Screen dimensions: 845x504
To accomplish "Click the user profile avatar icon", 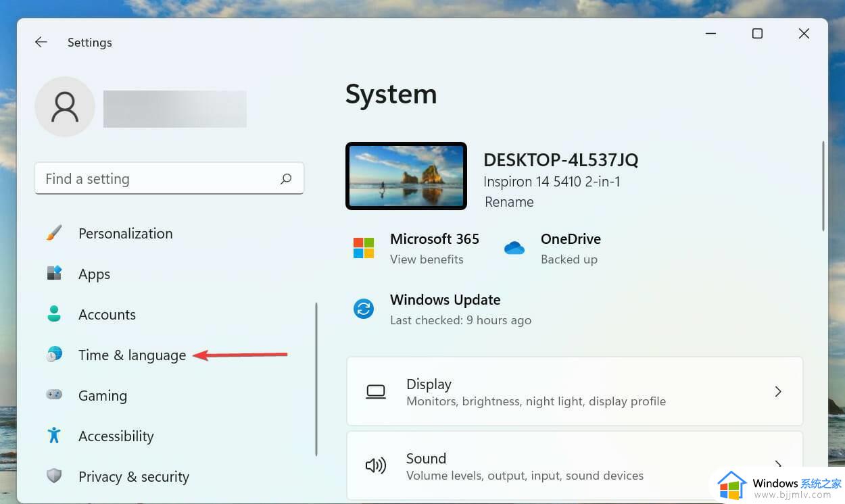I will [65, 107].
